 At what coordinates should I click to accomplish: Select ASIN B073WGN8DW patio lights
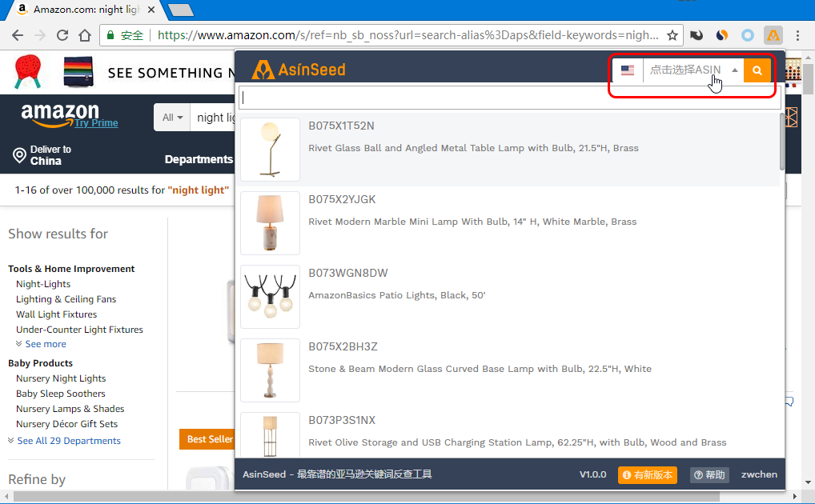[x=509, y=297]
